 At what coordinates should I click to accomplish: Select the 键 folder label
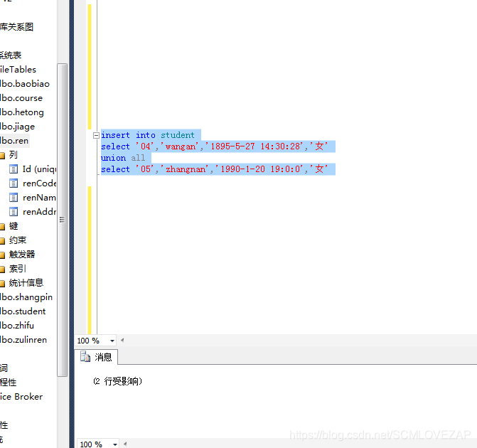(x=14, y=226)
